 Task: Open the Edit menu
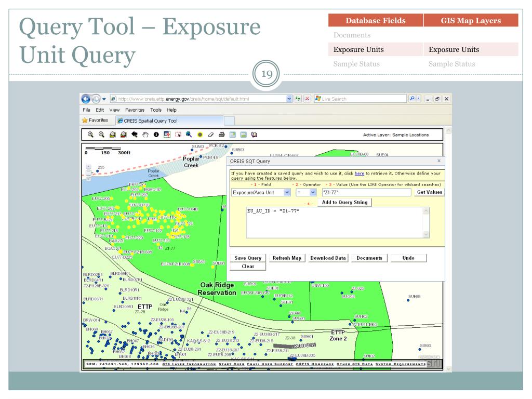(100, 110)
